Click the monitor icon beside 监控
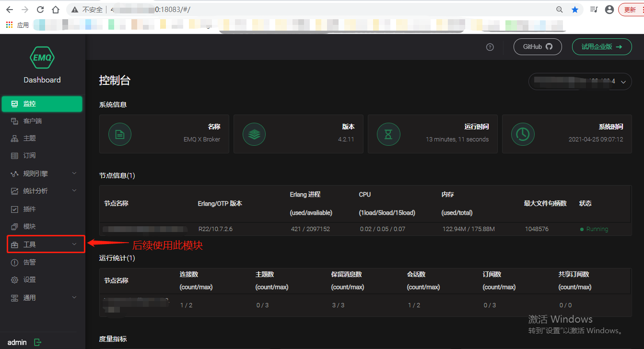Image resolution: width=644 pixels, height=349 pixels. click(14, 104)
